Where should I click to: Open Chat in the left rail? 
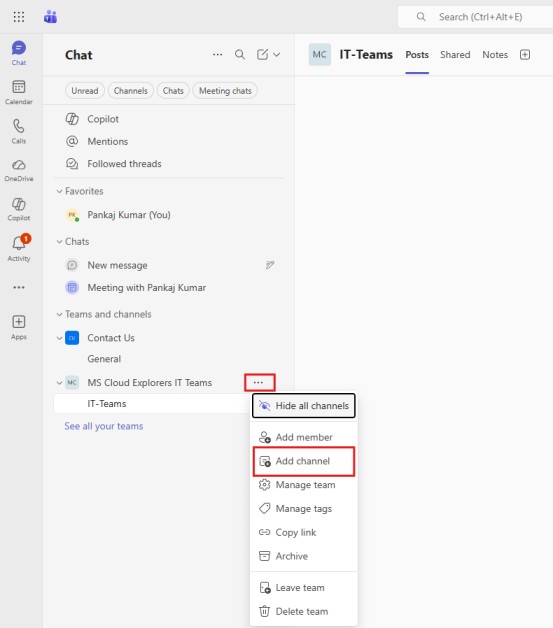point(19,53)
